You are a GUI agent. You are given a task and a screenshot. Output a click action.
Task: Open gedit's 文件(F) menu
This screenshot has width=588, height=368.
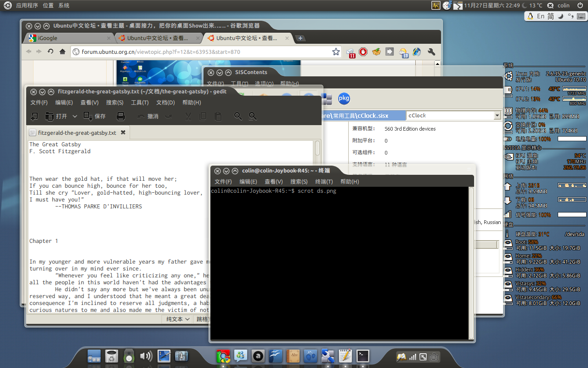[39, 103]
